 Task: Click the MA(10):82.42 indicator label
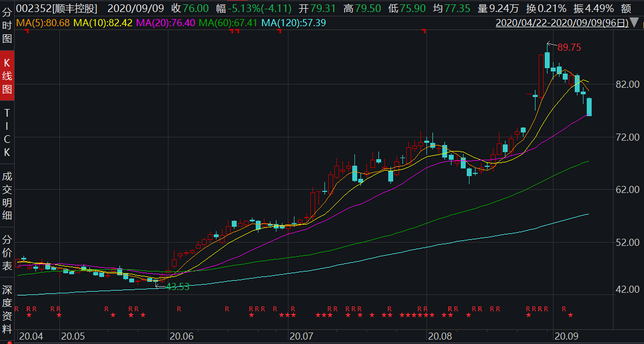click(x=103, y=23)
